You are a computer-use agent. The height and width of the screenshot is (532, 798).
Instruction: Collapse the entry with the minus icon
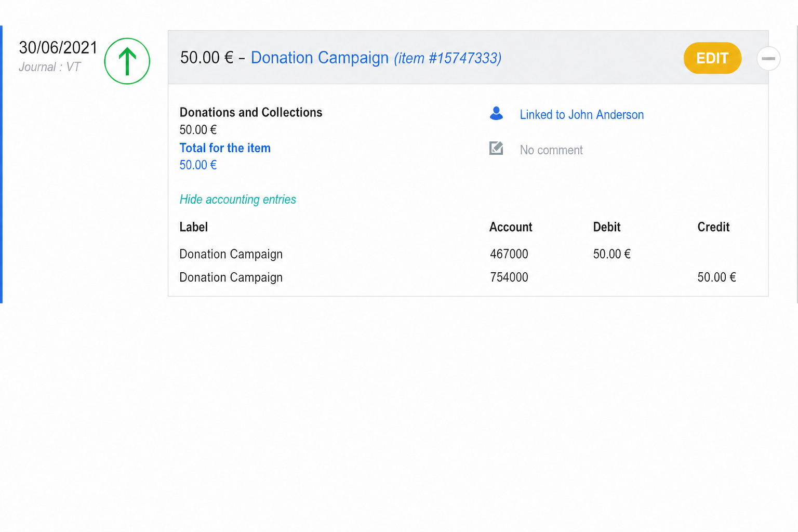click(768, 58)
